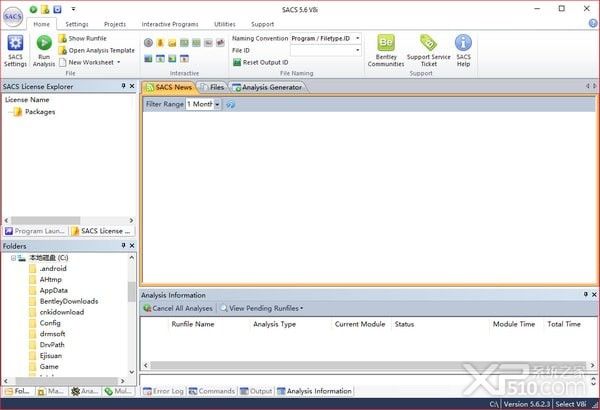Screen dimensions: 600x410
Task: Open the Support ribbon tab
Action: coord(262,24)
